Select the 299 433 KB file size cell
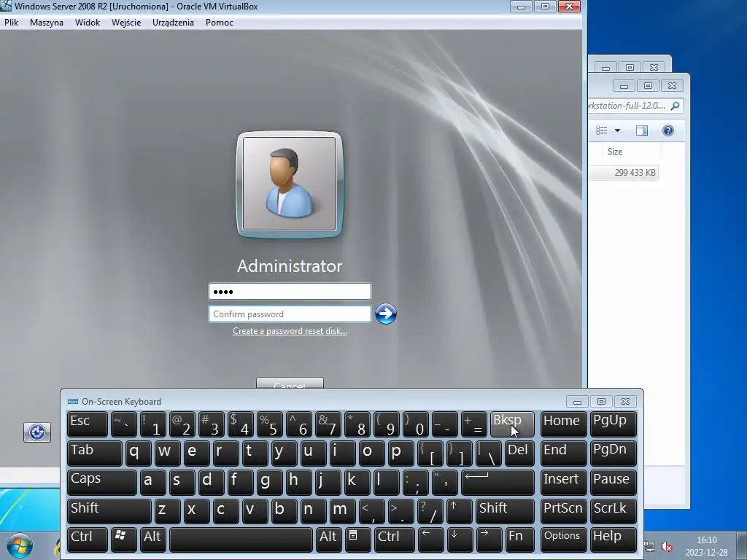Screen dimensions: 747x560 pyautogui.click(x=635, y=172)
